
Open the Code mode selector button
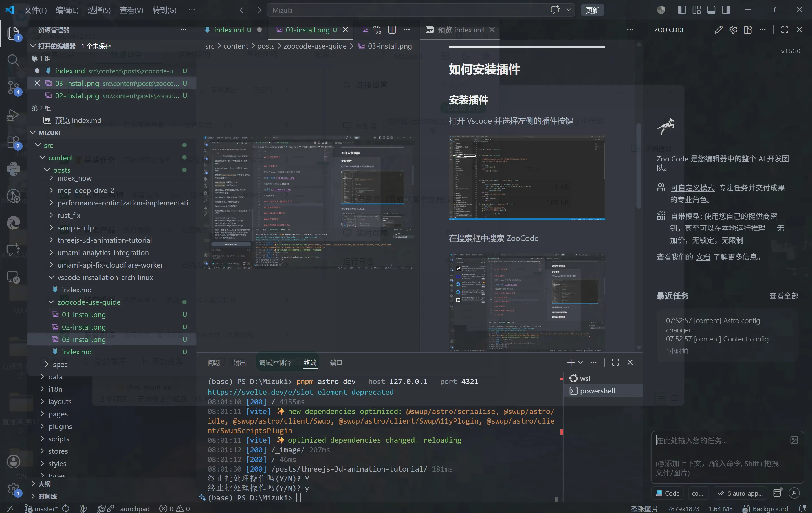tap(668, 493)
